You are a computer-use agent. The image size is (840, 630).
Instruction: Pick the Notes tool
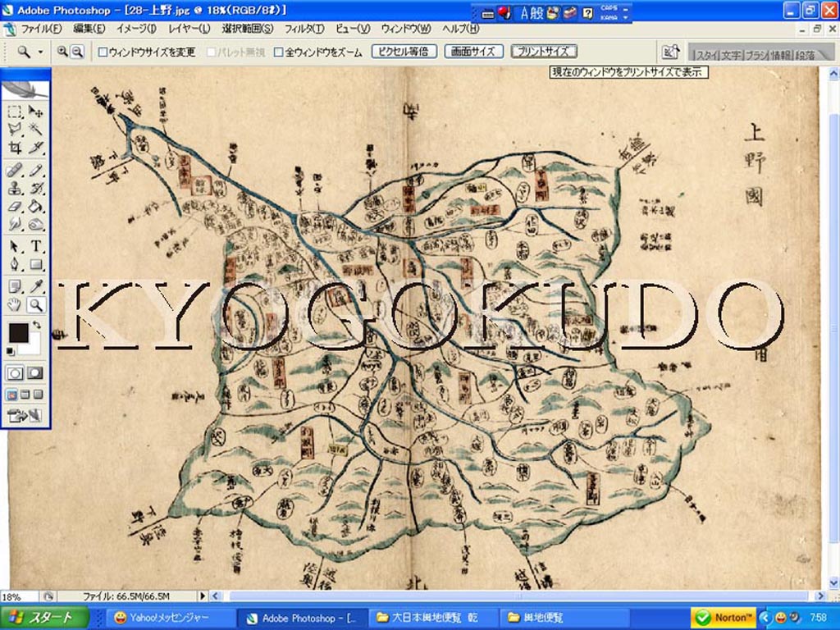pyautogui.click(x=15, y=287)
